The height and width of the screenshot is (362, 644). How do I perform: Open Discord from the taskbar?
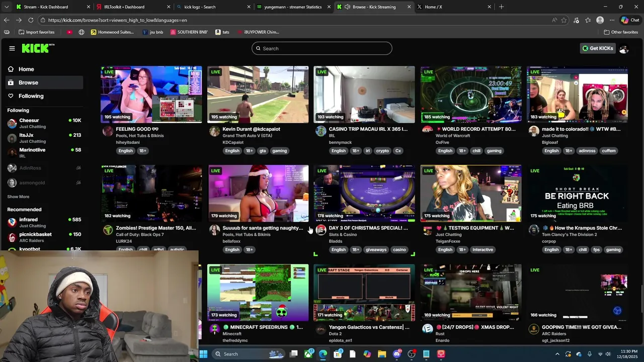(397, 354)
